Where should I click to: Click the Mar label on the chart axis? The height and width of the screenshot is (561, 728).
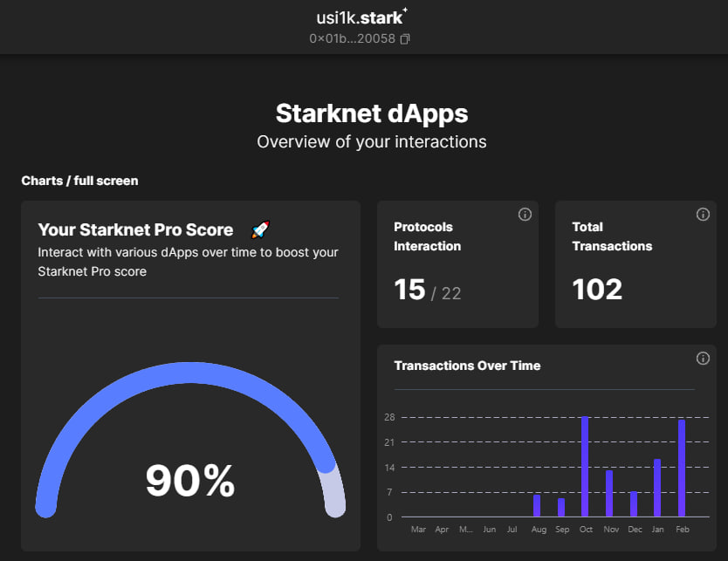tap(418, 530)
